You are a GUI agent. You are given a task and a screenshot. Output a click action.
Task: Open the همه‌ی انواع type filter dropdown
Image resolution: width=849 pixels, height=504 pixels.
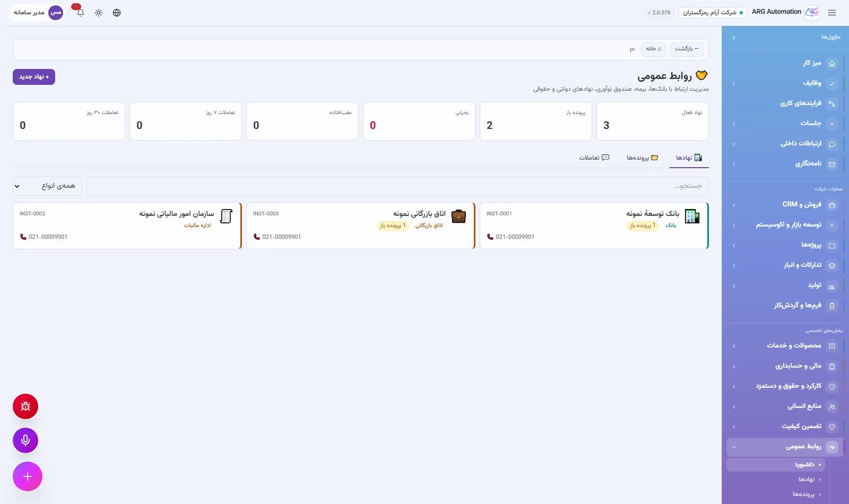(47, 186)
